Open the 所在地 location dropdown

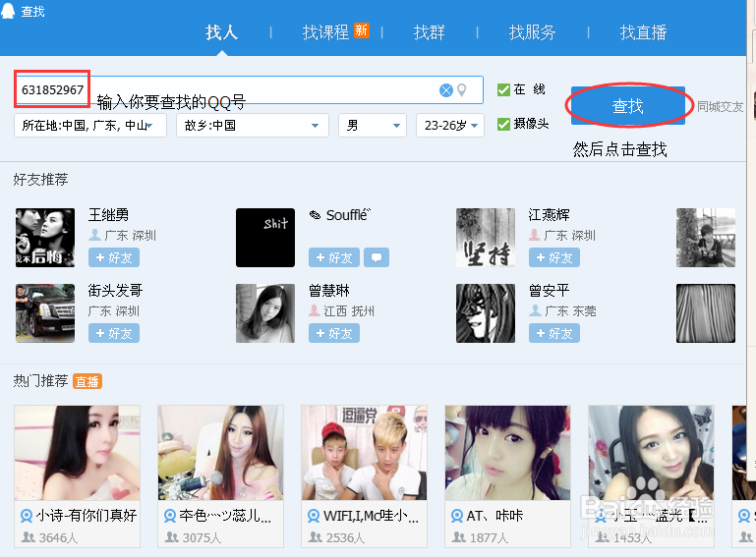[x=90, y=126]
